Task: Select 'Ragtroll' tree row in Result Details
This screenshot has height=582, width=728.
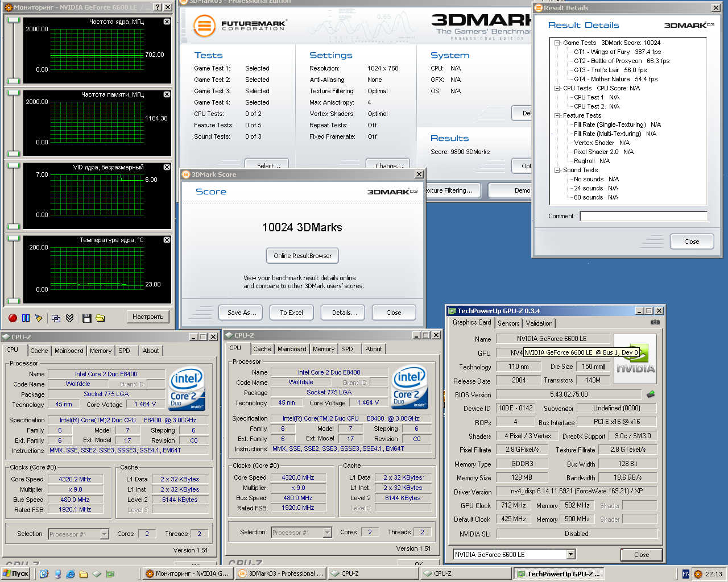Action: pyautogui.click(x=591, y=161)
